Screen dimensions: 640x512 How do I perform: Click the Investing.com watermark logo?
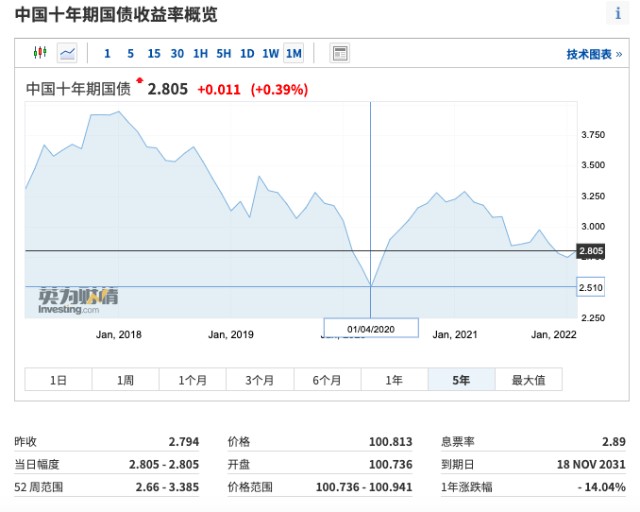[78, 301]
